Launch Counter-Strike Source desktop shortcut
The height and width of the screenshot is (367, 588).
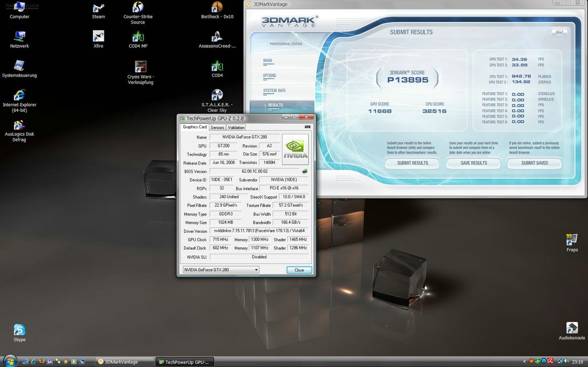[138, 13]
